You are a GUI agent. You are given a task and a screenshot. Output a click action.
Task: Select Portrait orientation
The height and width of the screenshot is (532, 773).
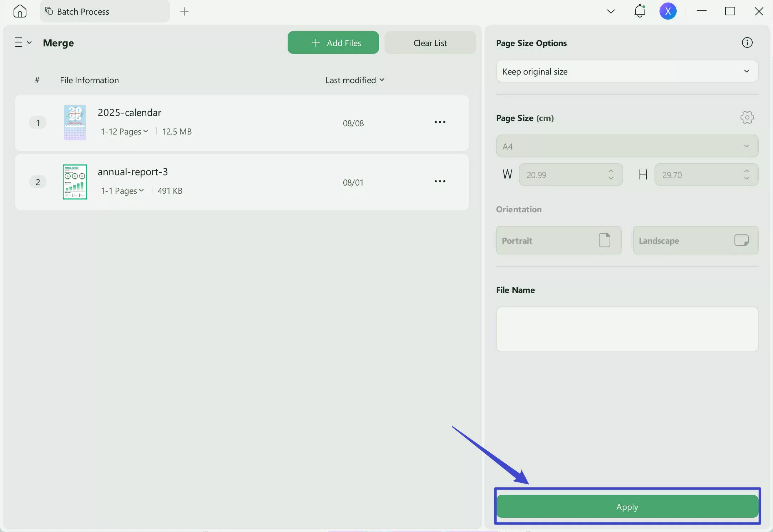[558, 240]
